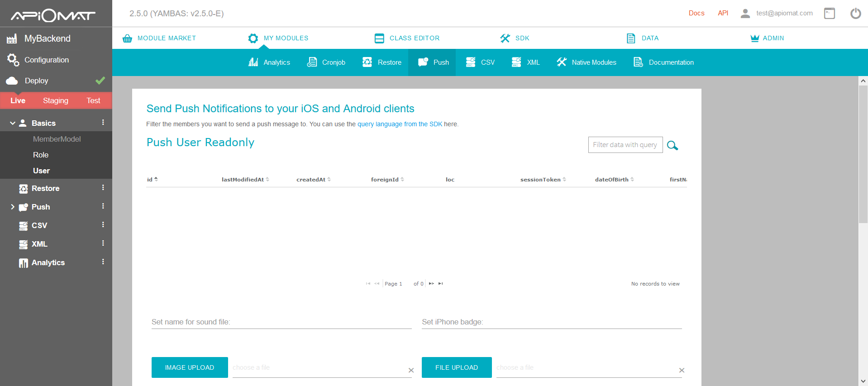Viewport: 868px width, 386px height.
Task: Open Module Market basket icon
Action: point(127,38)
